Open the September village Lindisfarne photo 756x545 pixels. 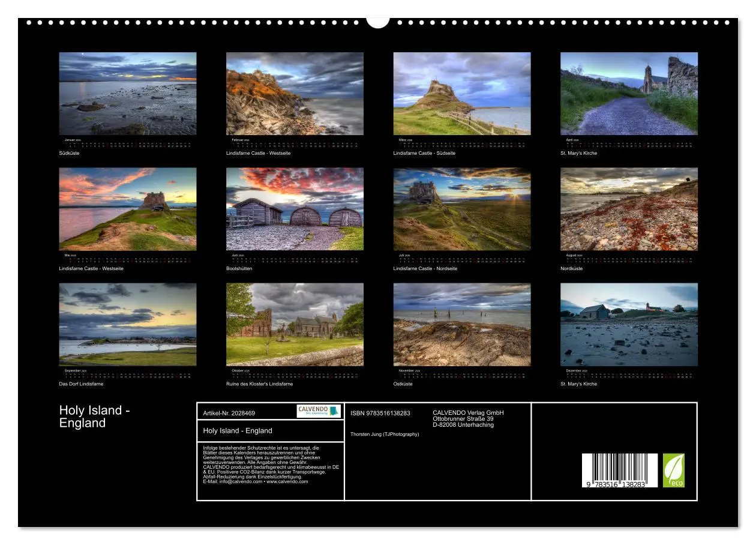tap(128, 324)
